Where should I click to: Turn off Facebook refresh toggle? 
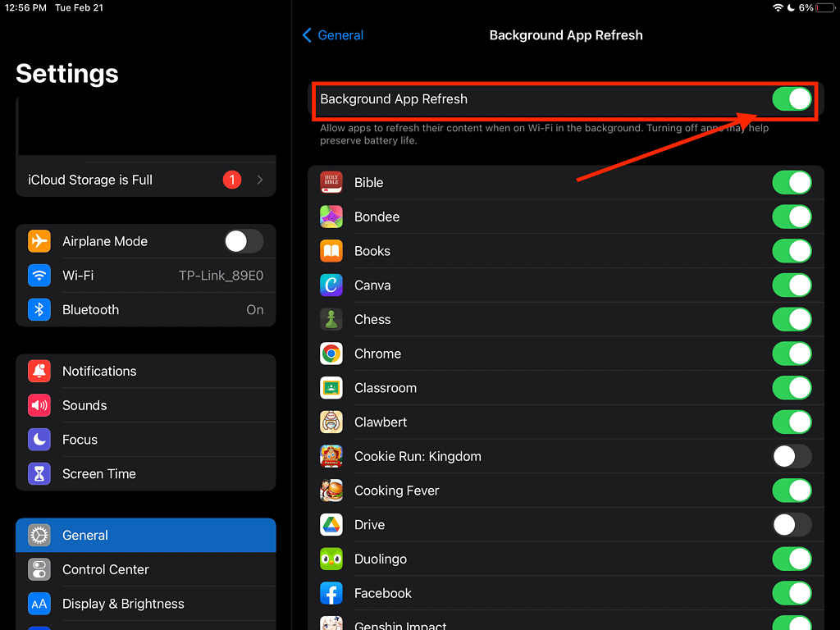pyautogui.click(x=792, y=594)
